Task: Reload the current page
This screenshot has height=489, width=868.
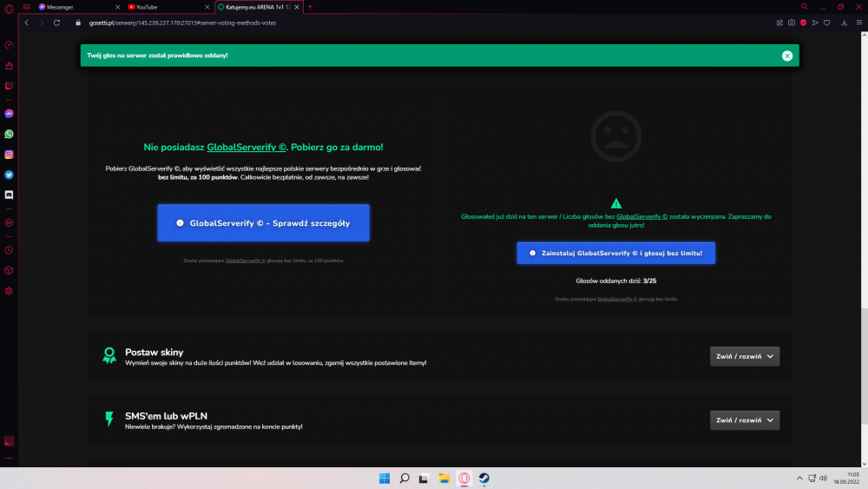Action: (x=56, y=23)
